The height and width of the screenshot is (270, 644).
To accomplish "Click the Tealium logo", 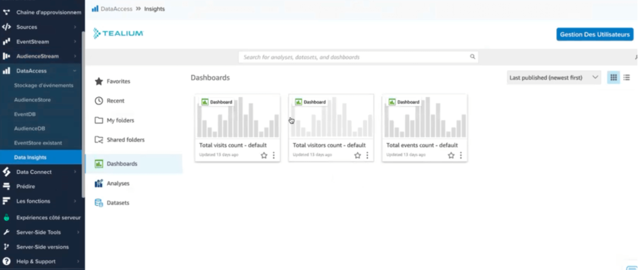I will click(118, 34).
